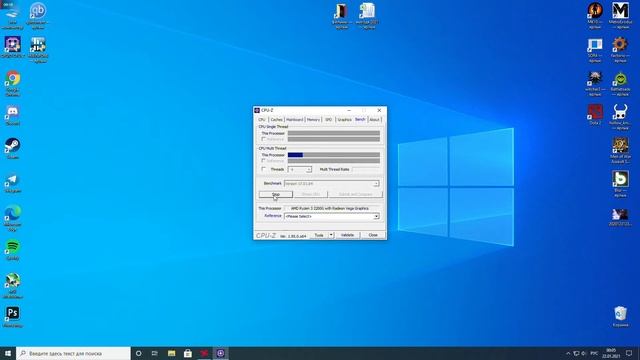
Task: Launch Photoshop from the desktop
Action: (13, 317)
